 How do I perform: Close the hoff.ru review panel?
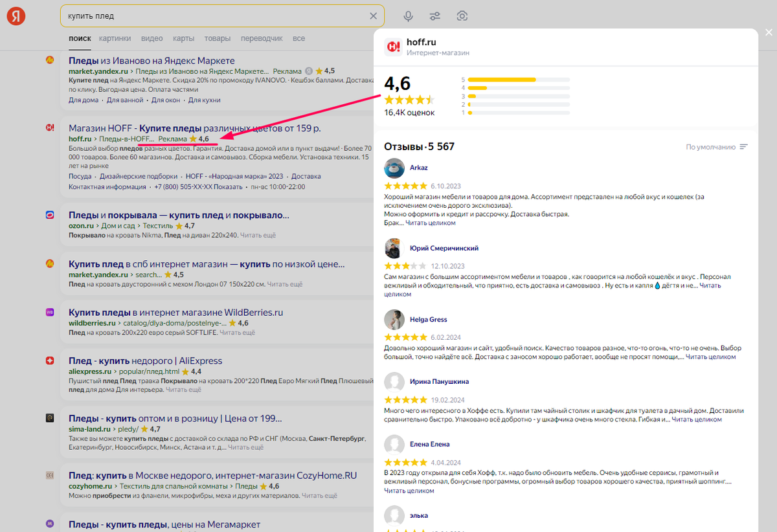pyautogui.click(x=769, y=31)
